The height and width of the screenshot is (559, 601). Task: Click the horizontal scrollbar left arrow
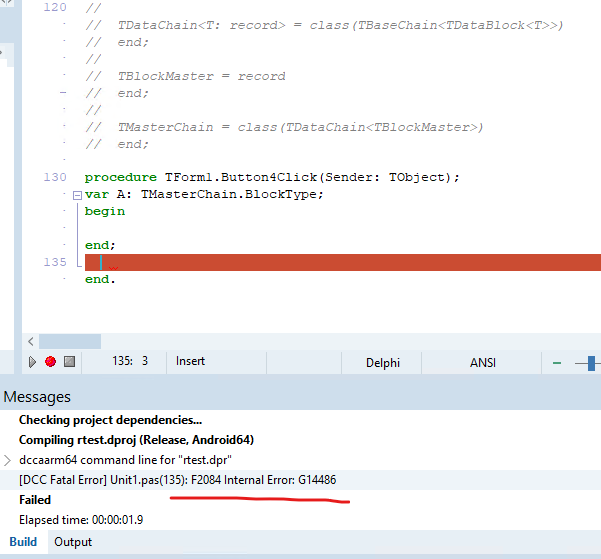click(x=31, y=341)
